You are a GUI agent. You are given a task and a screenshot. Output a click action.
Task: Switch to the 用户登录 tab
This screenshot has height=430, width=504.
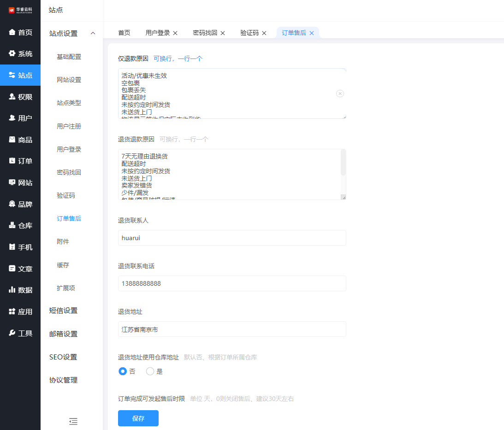click(158, 33)
